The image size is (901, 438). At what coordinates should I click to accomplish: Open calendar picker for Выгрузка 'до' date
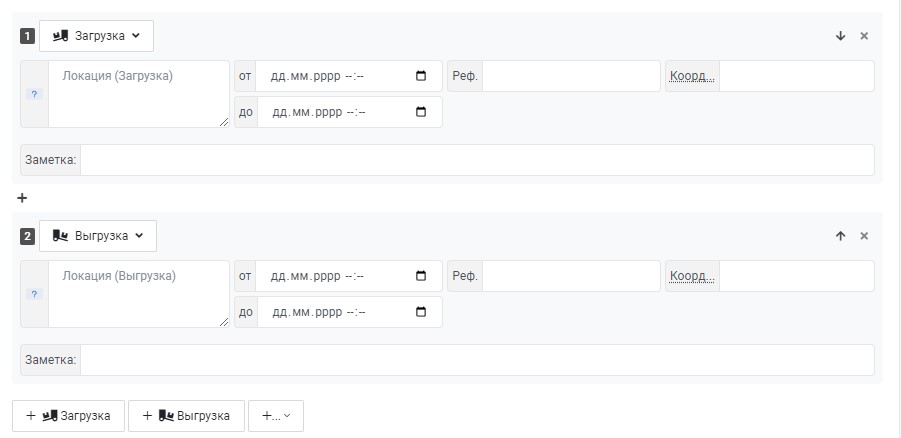click(421, 312)
